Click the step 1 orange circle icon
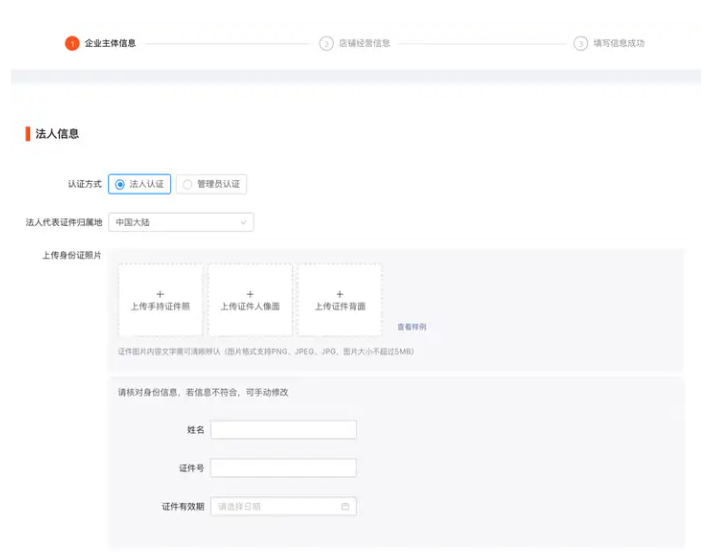The image size is (726, 552). 72,44
